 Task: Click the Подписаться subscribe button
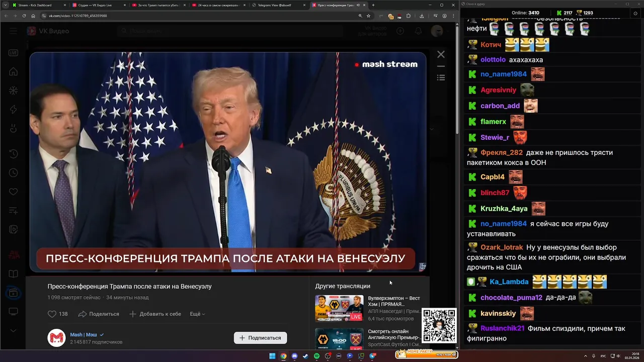260,338
